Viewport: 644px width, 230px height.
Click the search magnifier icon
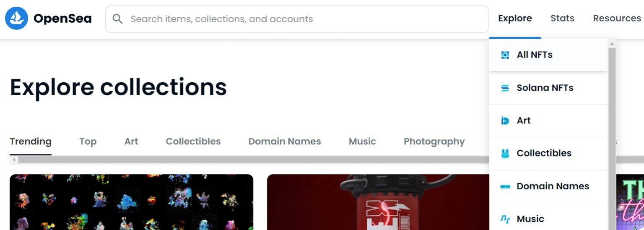[x=118, y=19]
